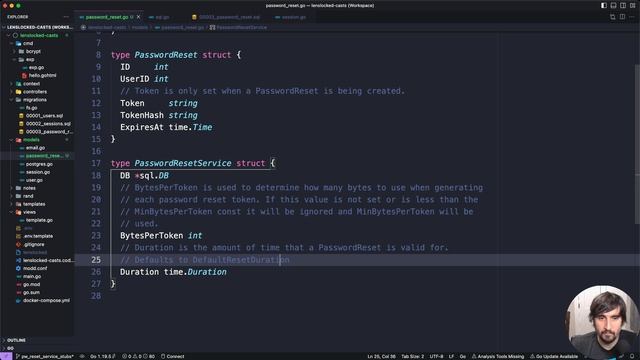Image resolution: width=640 pixels, height=360 pixels.
Task: Collapse the LENSLOCKED-CASTS workspace section
Action: pyautogui.click(x=38, y=27)
